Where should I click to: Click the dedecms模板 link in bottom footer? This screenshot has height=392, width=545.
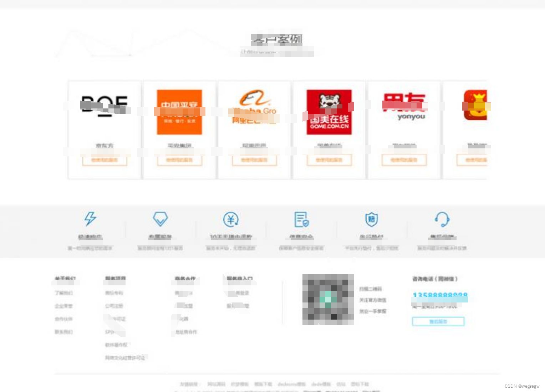pyautogui.click(x=292, y=384)
